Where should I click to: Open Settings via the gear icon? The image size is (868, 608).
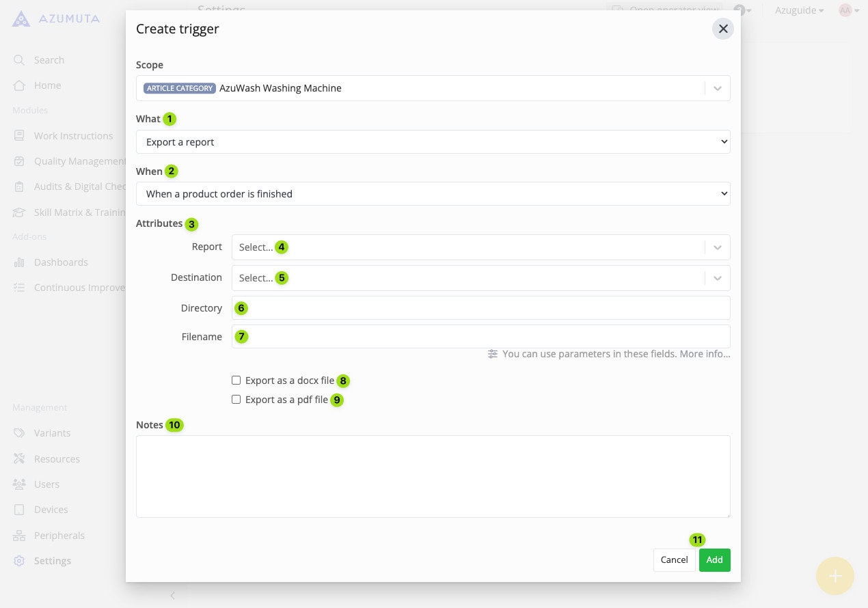[19, 561]
